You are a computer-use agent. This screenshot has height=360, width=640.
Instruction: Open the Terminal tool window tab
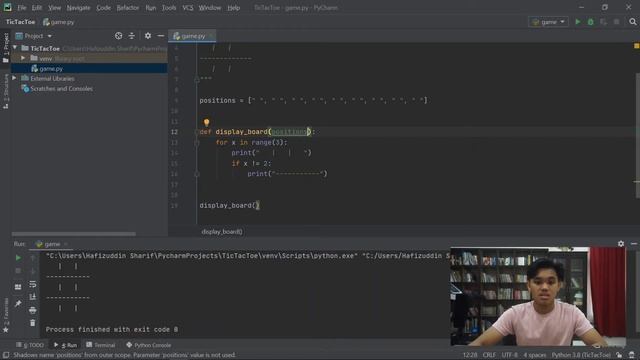click(101, 345)
